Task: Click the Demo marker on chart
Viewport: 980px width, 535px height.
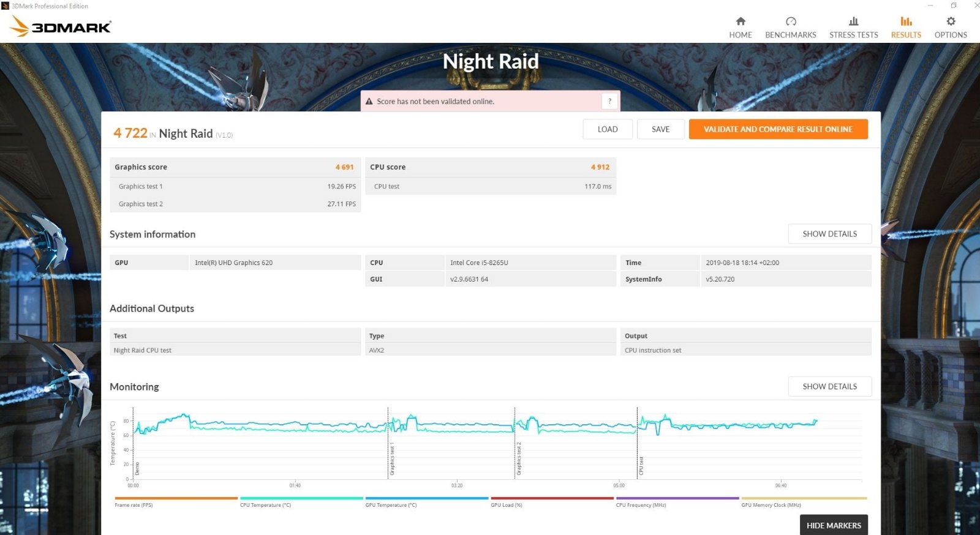Action: point(137,469)
